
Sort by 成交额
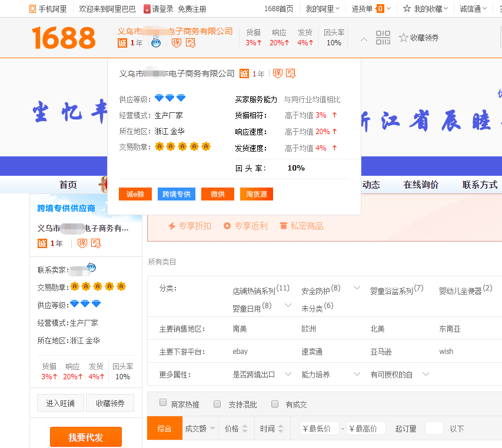coord(200,428)
